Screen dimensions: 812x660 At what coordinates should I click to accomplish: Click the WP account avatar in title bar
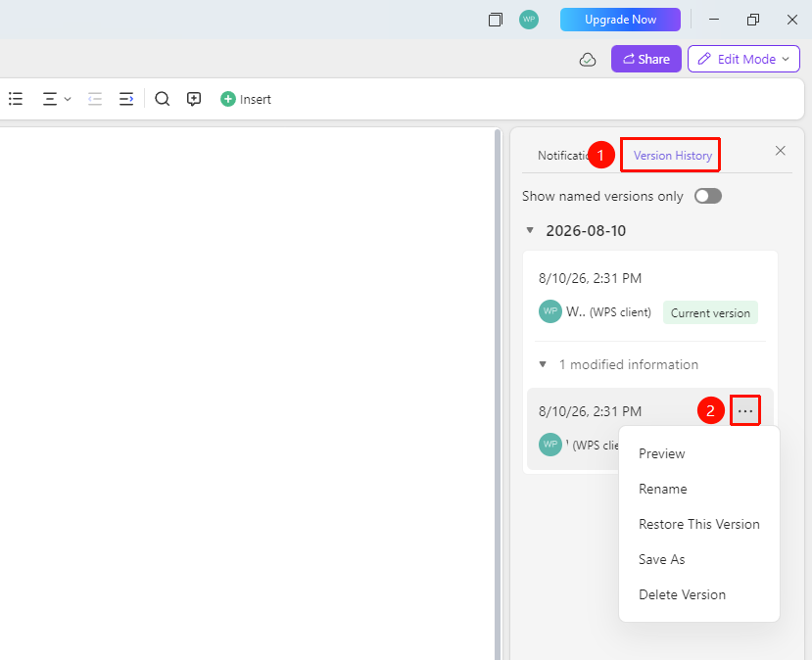click(529, 20)
